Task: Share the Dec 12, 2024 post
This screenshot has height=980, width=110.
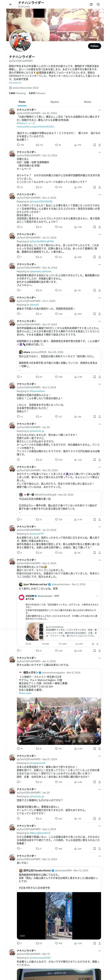Action: 100,187
